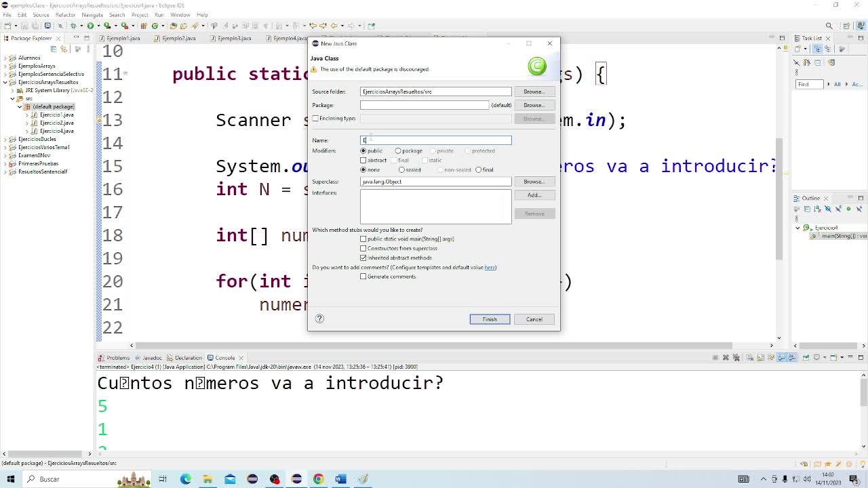The image size is (868, 488).
Task: Open Google Chrome from the taskbar
Action: pos(318,479)
